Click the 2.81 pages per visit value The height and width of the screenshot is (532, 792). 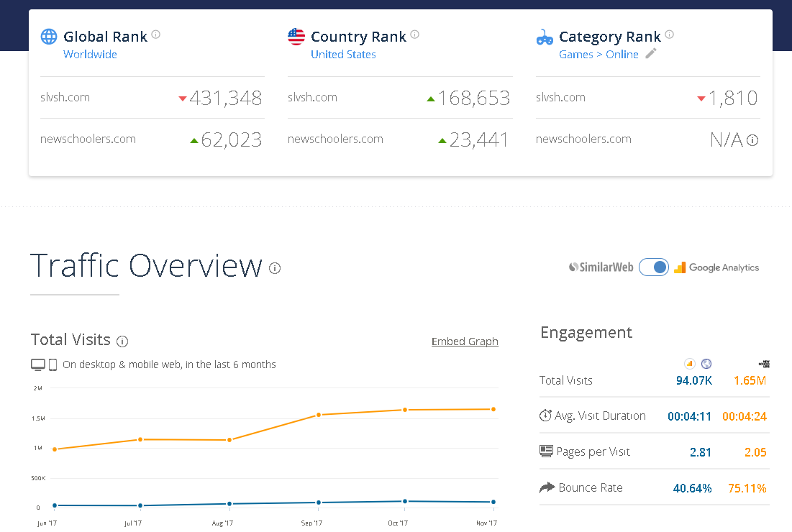pyautogui.click(x=701, y=452)
